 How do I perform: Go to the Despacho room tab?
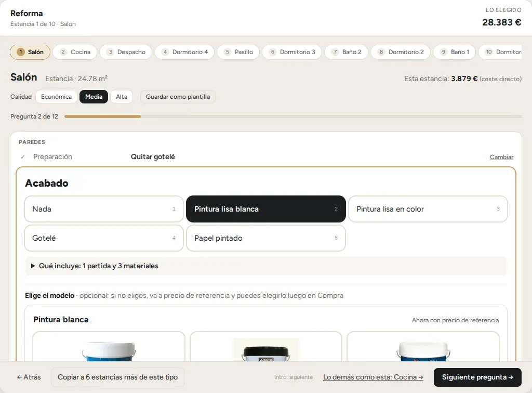click(x=126, y=52)
